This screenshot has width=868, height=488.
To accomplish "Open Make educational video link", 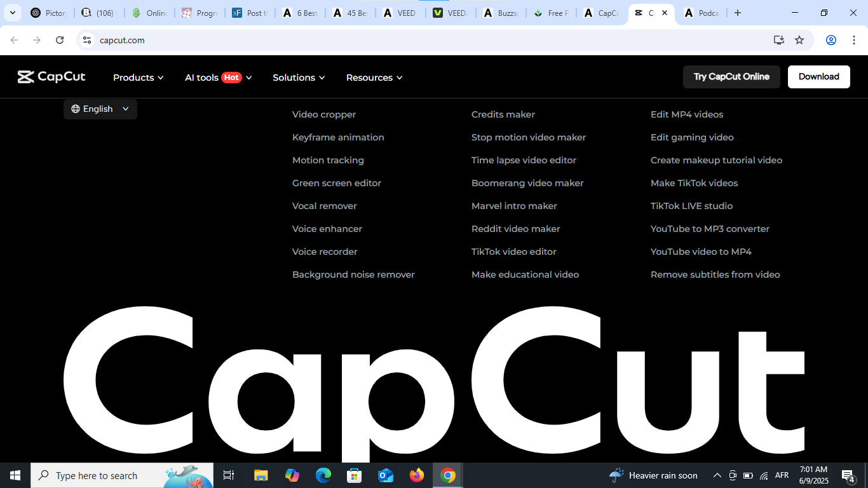I will click(x=526, y=274).
